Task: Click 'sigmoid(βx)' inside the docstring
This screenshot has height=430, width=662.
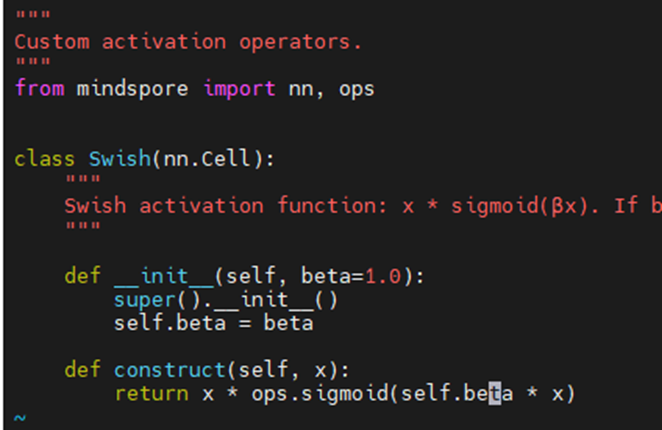Action: [x=498, y=206]
